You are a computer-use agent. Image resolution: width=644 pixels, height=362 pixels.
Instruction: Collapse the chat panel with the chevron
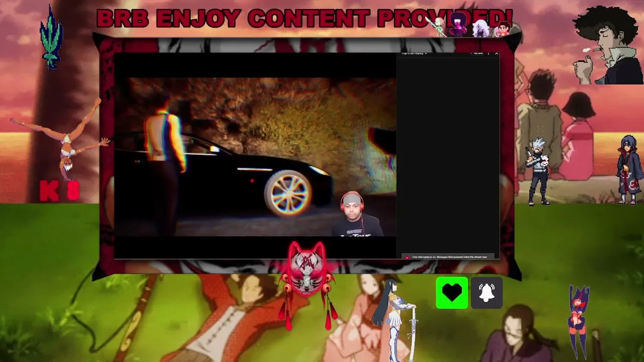click(496, 53)
